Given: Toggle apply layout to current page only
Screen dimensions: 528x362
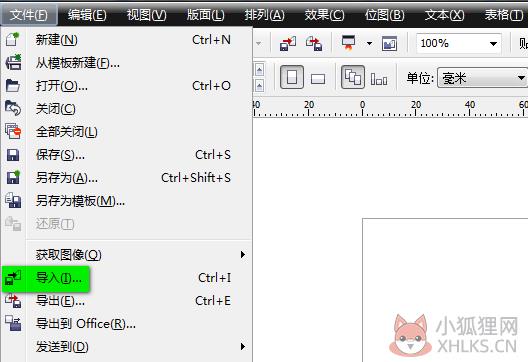Looking at the screenshot, I should 379,79.
